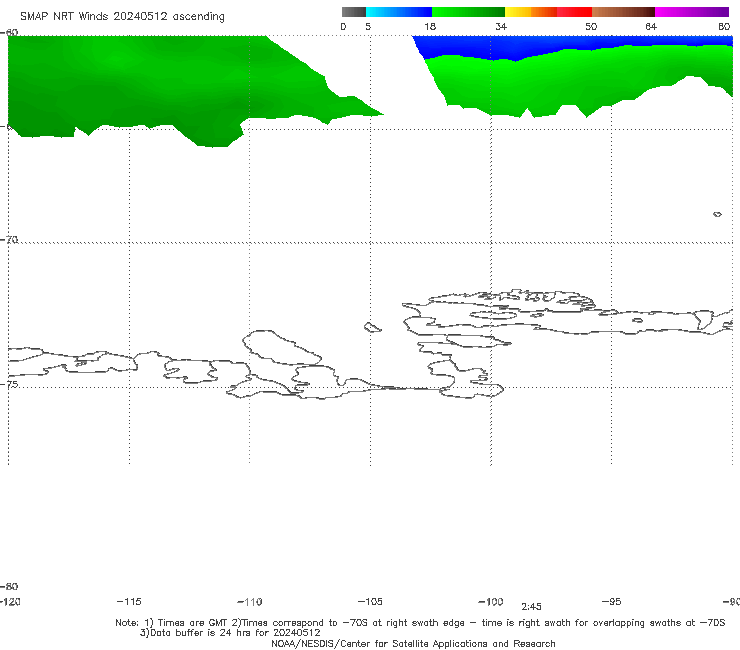Click the '-110' longitude axis label

tap(250, 602)
